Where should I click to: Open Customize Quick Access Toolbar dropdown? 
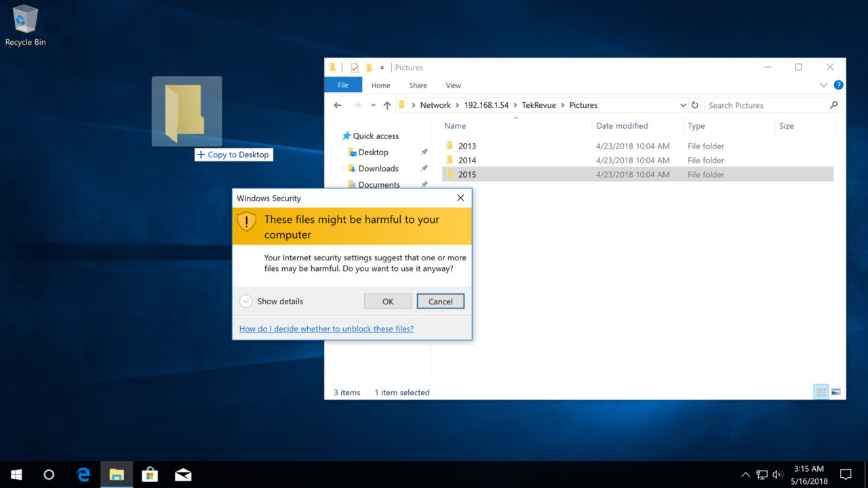[382, 68]
